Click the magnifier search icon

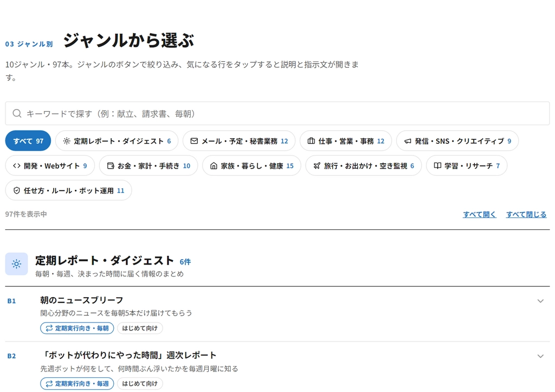pyautogui.click(x=17, y=113)
